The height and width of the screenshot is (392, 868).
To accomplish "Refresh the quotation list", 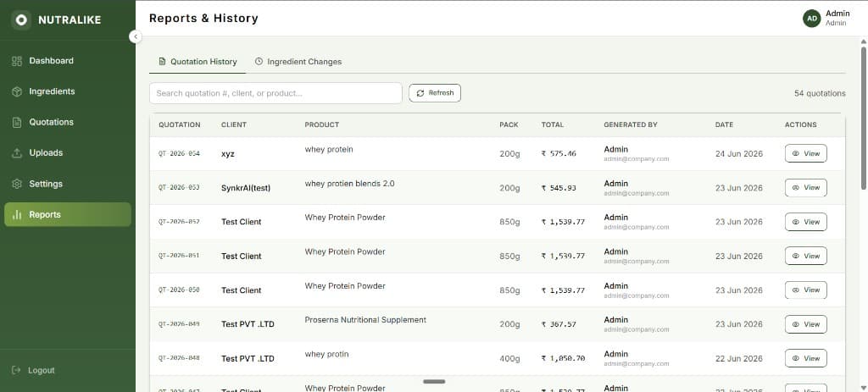I will pyautogui.click(x=435, y=93).
